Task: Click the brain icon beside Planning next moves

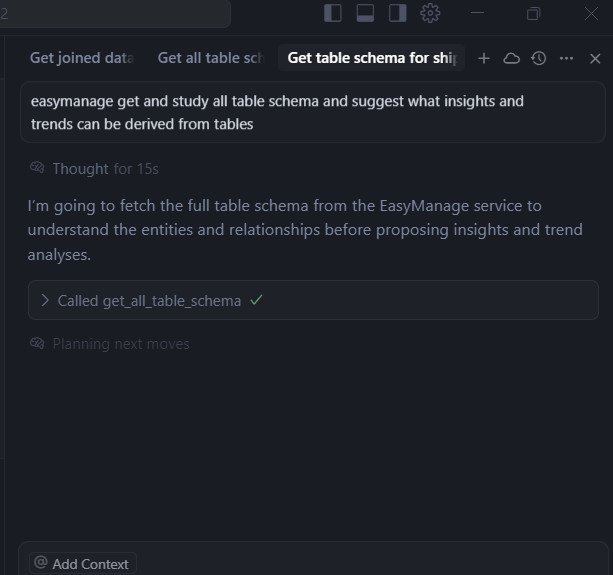Action: (37, 344)
